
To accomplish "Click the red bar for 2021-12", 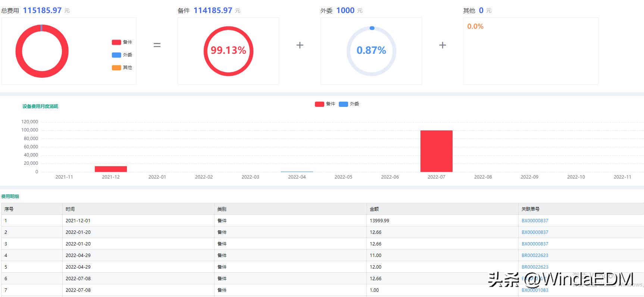I will 111,169.
